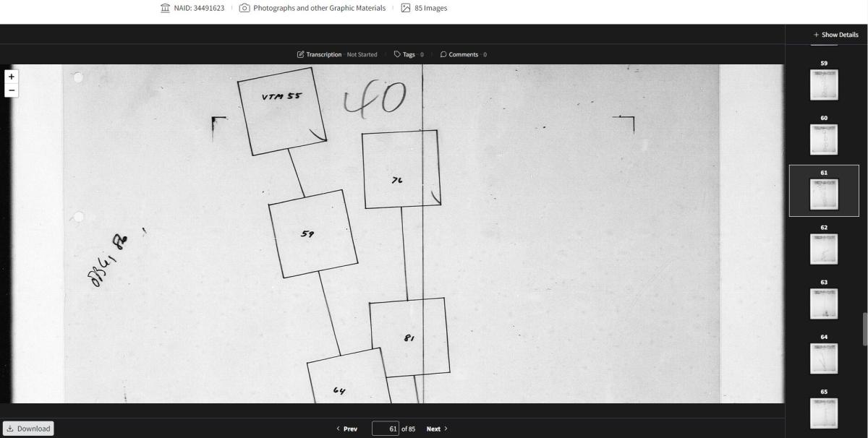
Task: Open the Transcription panel
Action: (337, 54)
